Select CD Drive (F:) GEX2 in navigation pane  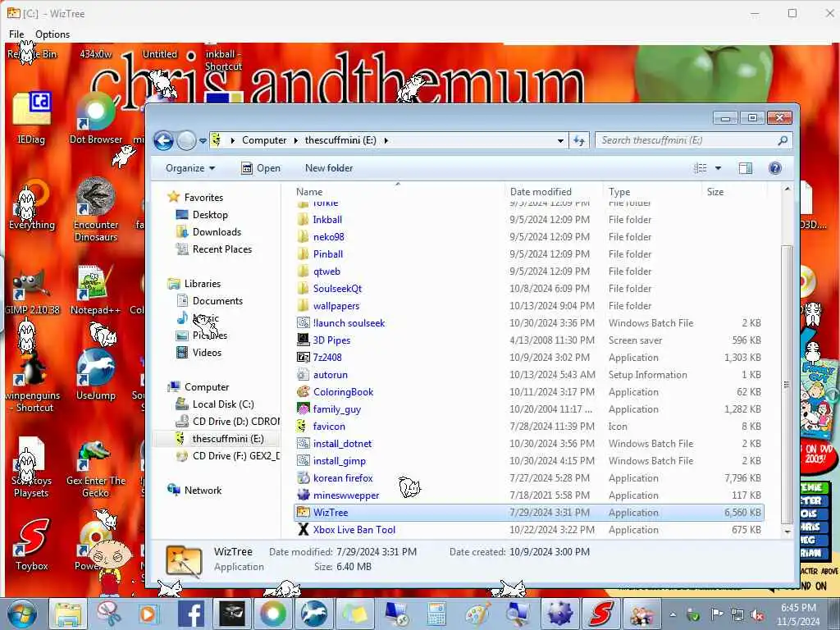[x=235, y=456]
